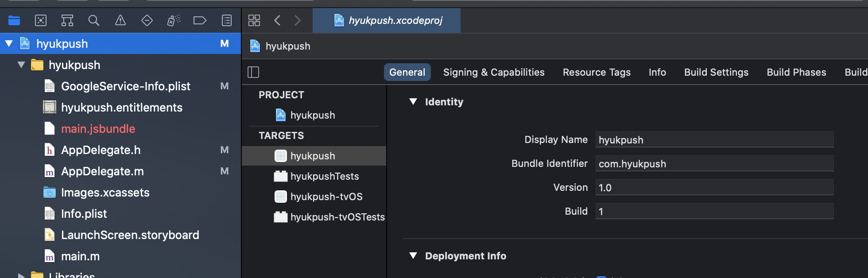Click the Go Back arrow

[277, 20]
